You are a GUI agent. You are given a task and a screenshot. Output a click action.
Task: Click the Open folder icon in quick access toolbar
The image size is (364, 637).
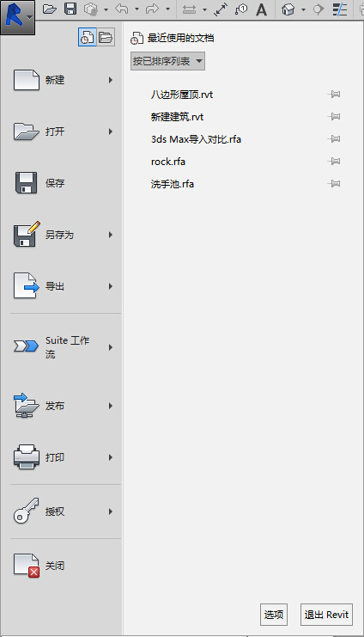point(50,9)
